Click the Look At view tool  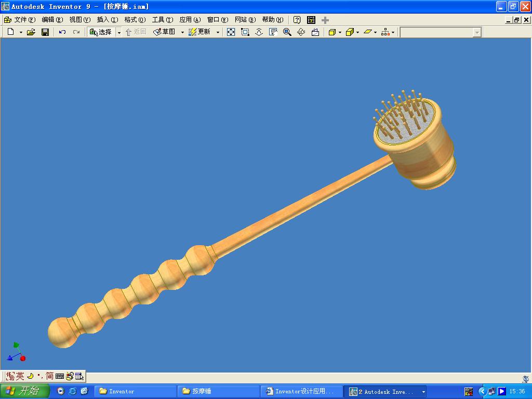[x=315, y=32]
